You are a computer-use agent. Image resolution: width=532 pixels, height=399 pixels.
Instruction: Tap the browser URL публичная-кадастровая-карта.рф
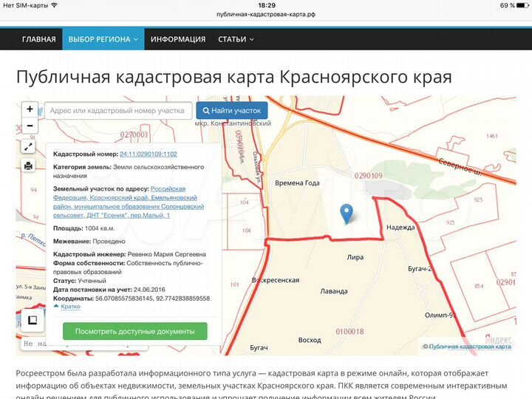tap(266, 15)
